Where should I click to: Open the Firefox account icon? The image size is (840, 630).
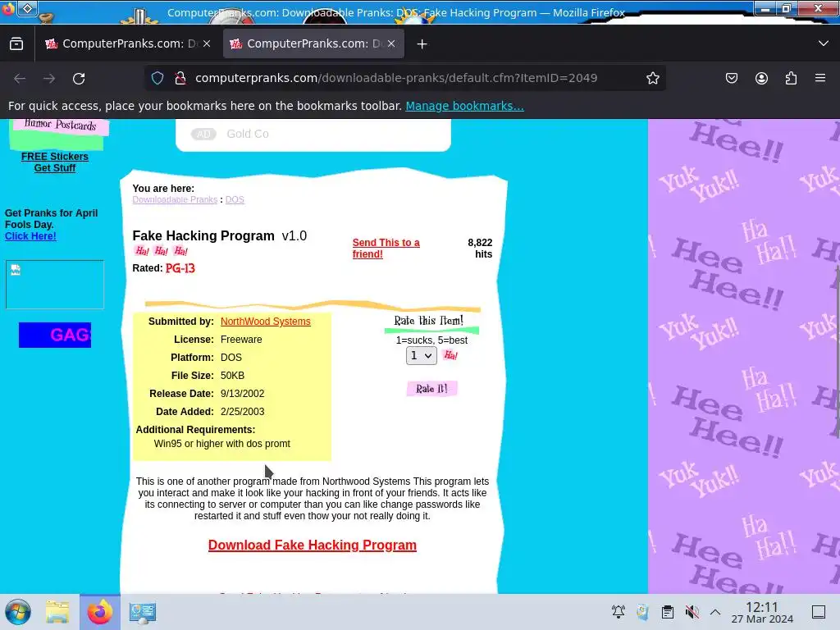[x=761, y=78]
